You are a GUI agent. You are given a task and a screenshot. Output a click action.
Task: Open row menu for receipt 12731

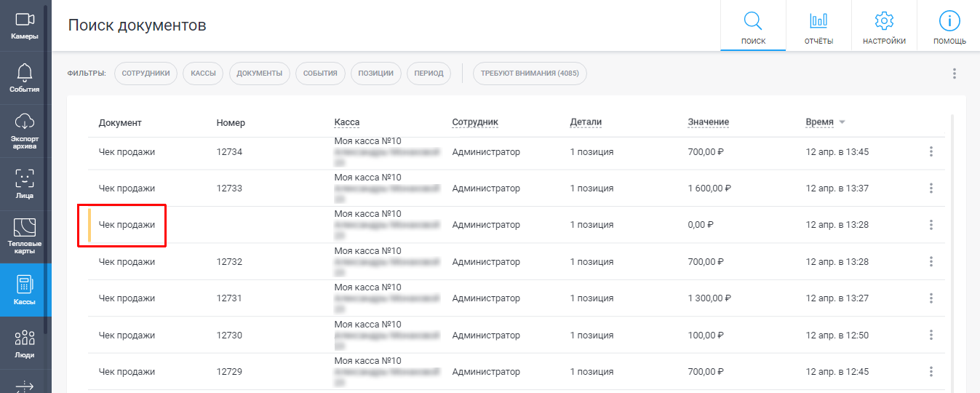[x=931, y=298]
